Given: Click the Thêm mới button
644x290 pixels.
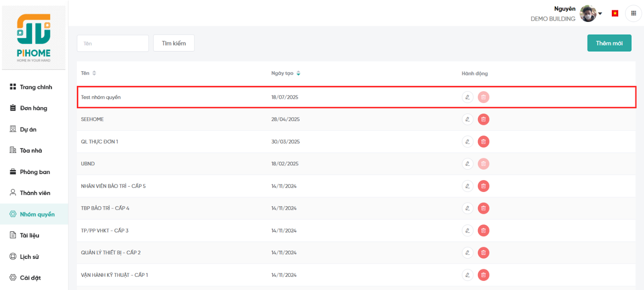Looking at the screenshot, I should pos(609,43).
